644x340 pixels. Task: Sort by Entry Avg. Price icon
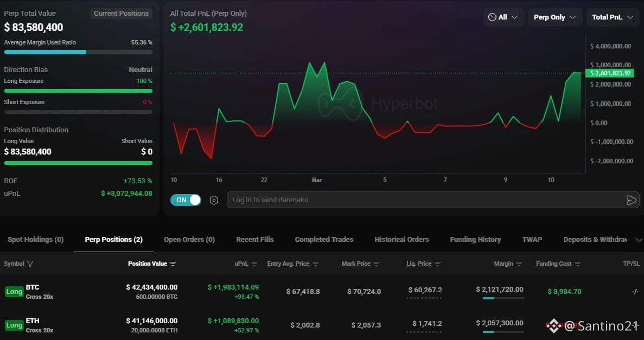[315, 264]
